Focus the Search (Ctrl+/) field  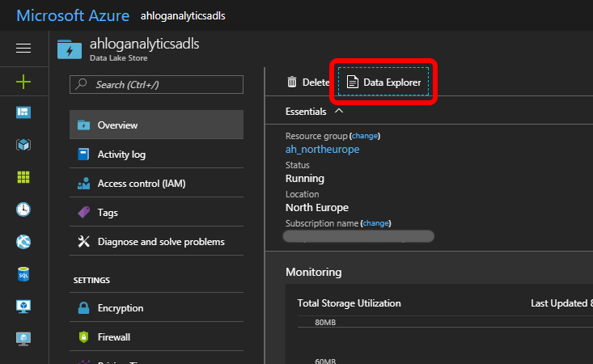click(156, 84)
